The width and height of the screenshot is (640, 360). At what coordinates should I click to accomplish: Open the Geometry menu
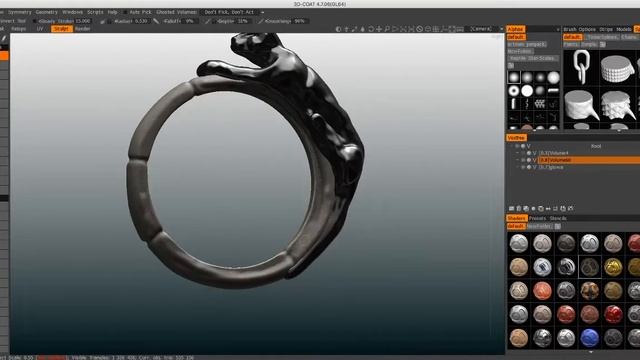tap(47, 12)
